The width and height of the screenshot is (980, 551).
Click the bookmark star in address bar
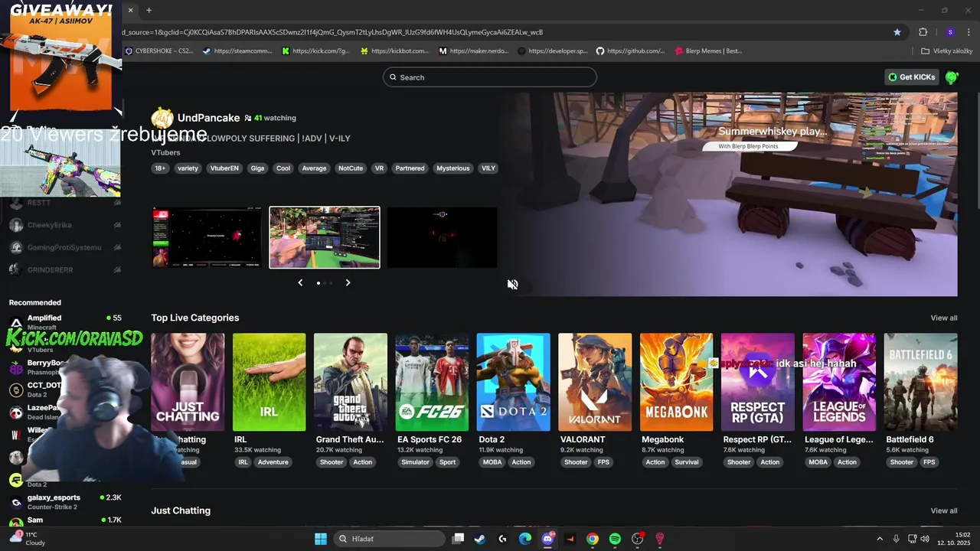coord(897,32)
